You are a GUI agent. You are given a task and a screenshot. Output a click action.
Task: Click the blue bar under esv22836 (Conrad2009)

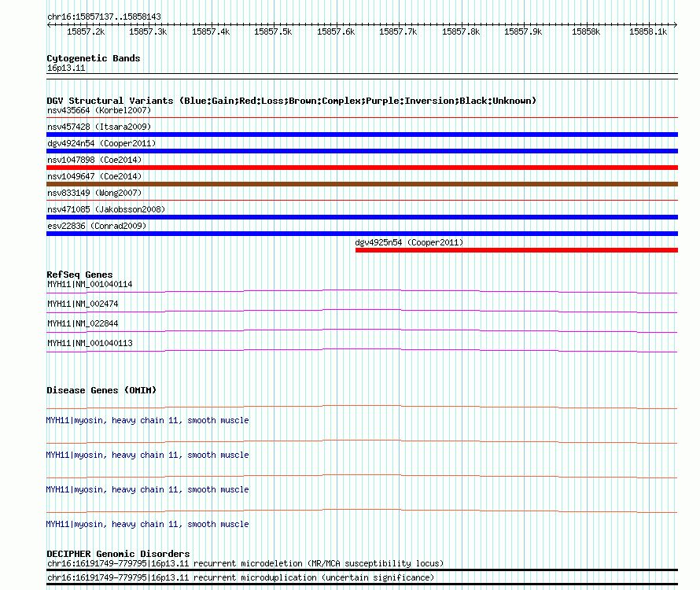[x=362, y=234]
